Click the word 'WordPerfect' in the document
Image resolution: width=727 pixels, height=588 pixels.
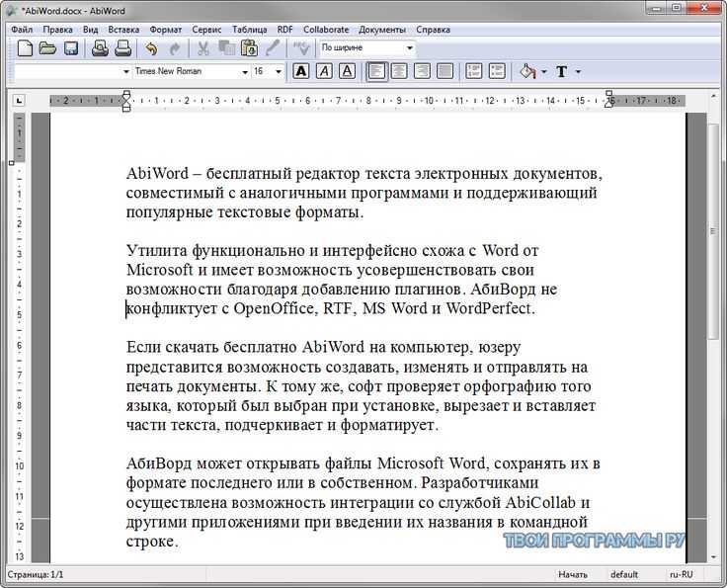click(x=488, y=308)
